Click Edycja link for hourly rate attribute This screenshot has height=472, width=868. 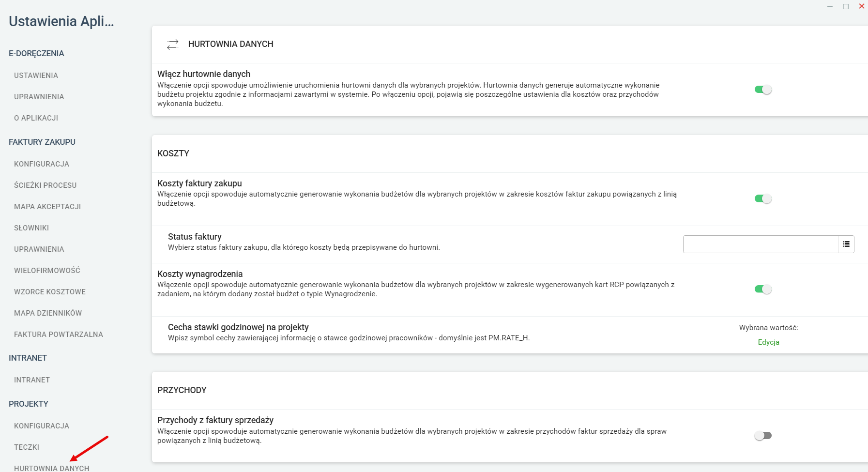[x=768, y=342]
